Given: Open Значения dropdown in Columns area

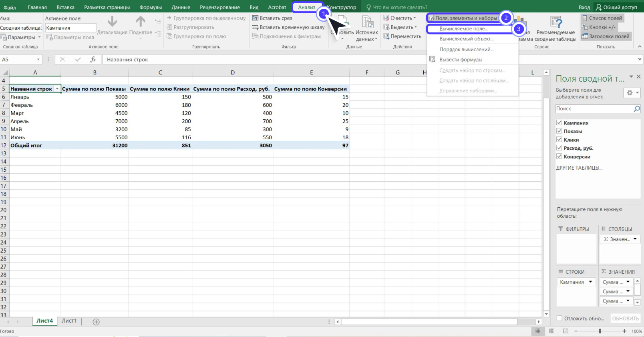Looking at the screenshot, I should tap(635, 239).
